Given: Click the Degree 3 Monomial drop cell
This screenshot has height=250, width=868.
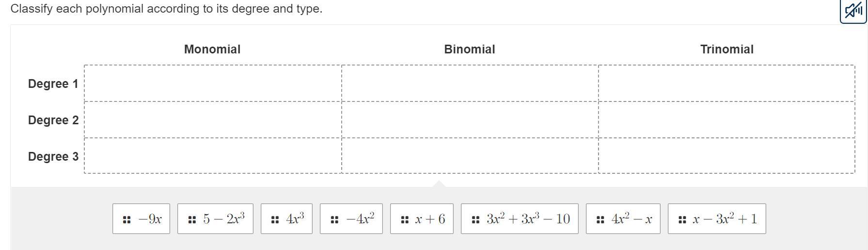Looking at the screenshot, I should coord(213,155).
